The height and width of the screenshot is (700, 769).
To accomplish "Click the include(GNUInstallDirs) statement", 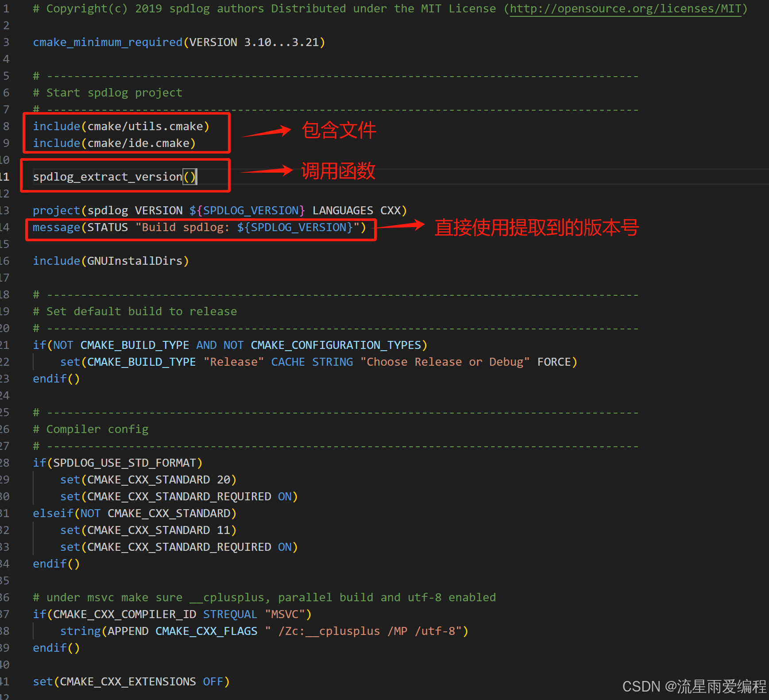I will coord(110,261).
